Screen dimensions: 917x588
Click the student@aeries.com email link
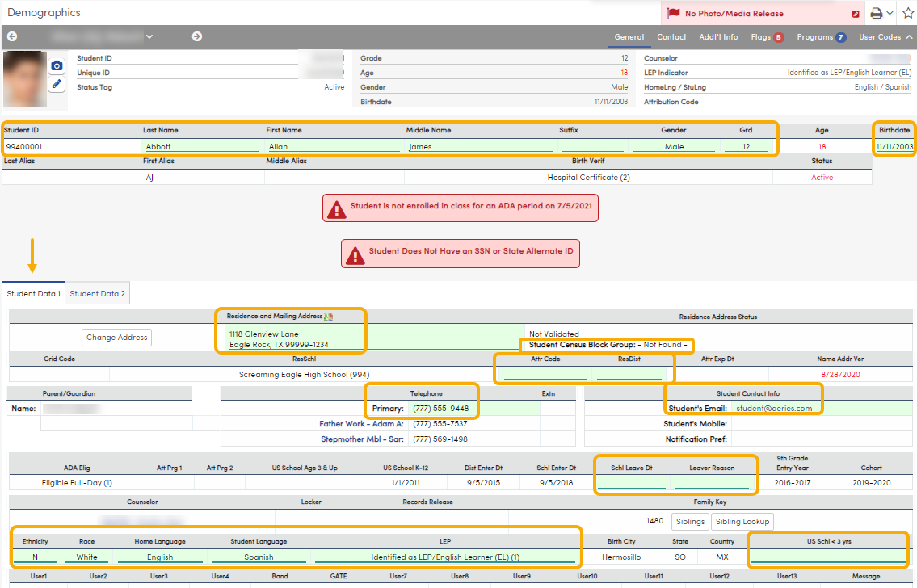coord(774,408)
